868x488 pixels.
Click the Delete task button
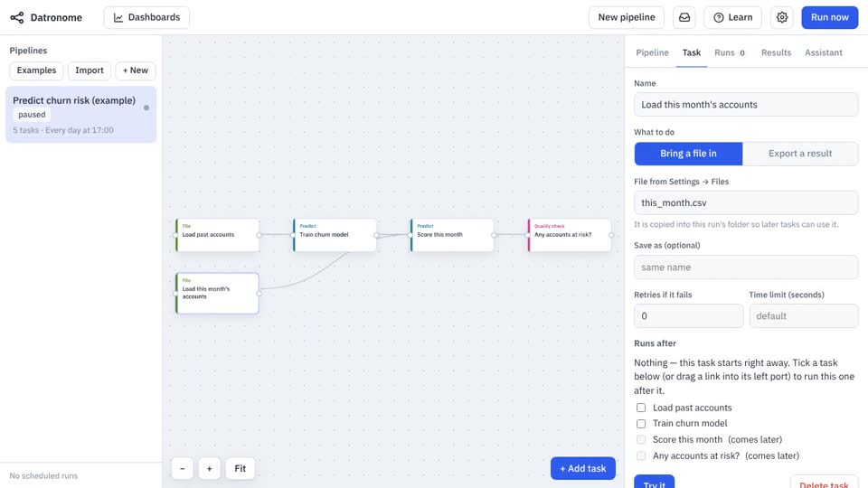(824, 482)
